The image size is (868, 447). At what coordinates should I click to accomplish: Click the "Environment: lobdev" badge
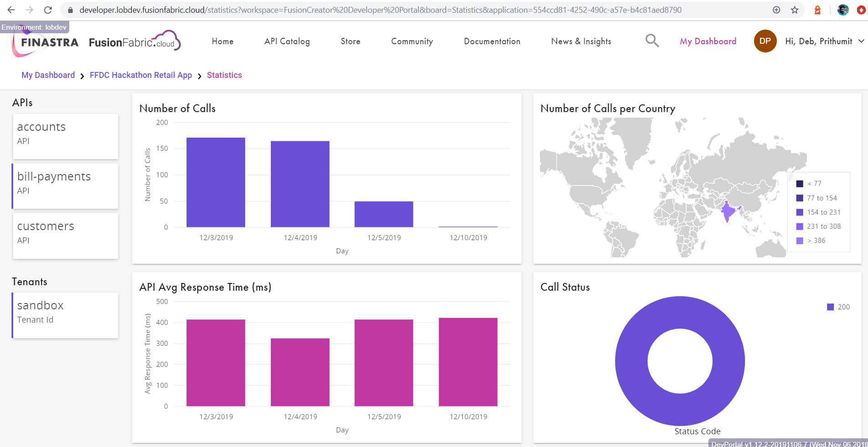tap(34, 27)
